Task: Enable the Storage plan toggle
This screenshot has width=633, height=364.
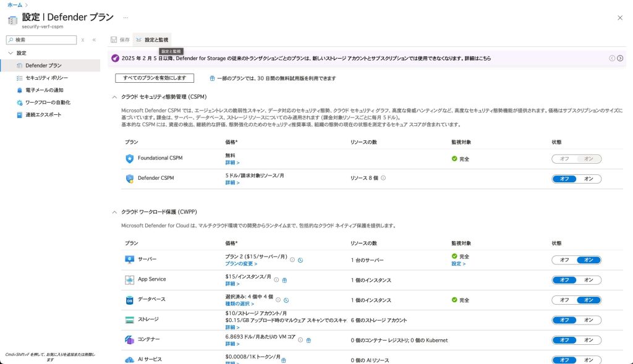Action: point(588,320)
